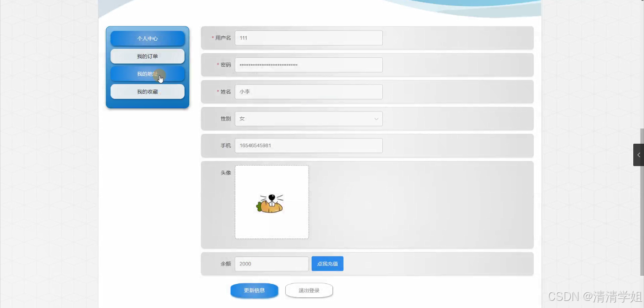Expand the collapsed side panel arrow tab
Screen dimensions: 644x308
(x=639, y=155)
